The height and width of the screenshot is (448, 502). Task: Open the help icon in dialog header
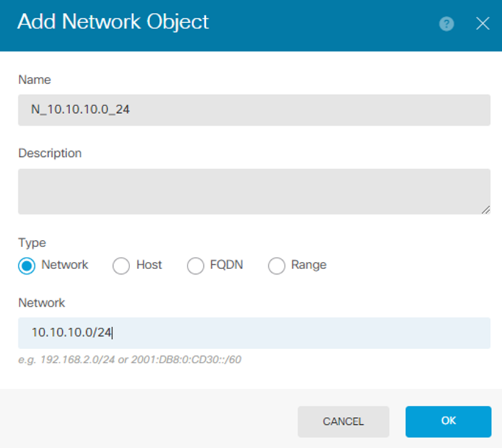446,24
